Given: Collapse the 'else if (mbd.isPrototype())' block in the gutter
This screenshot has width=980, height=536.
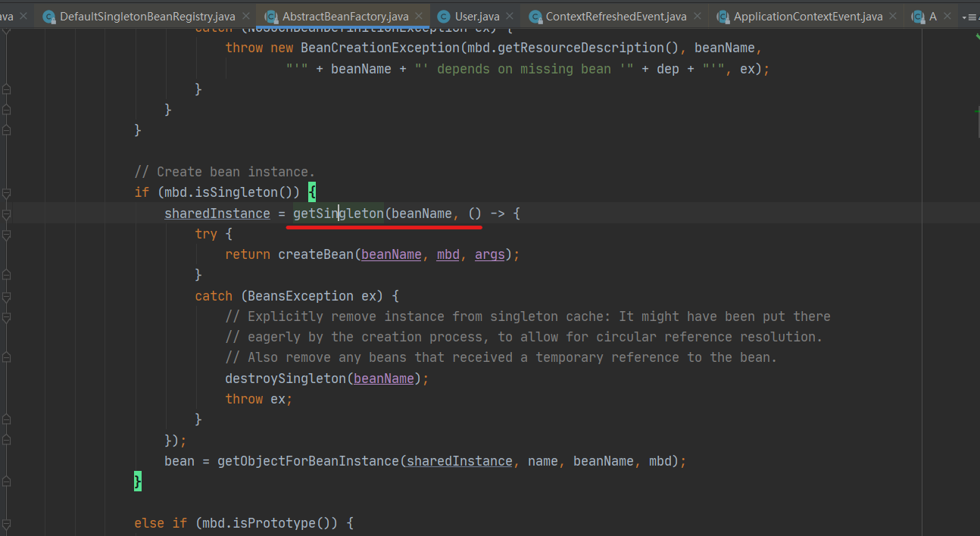Looking at the screenshot, I should [7, 523].
